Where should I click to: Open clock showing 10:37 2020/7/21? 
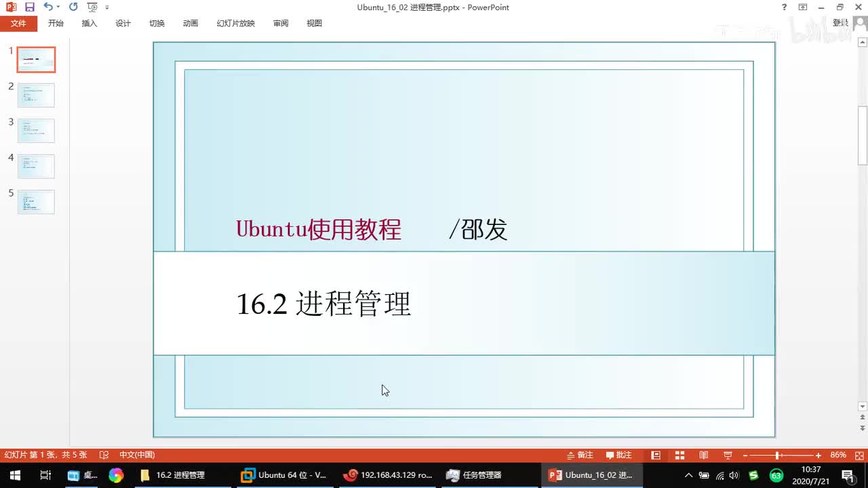[x=811, y=475]
